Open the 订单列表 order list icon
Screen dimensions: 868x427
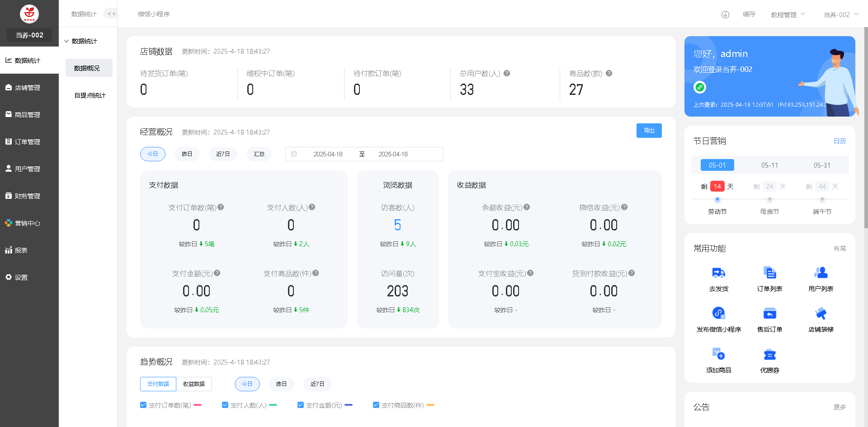click(769, 273)
